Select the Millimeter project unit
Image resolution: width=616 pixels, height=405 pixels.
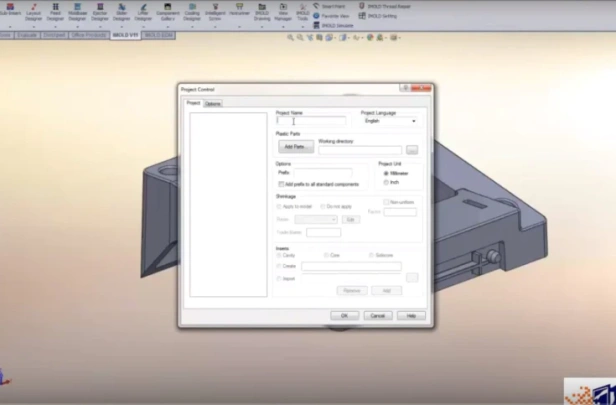[x=386, y=173]
